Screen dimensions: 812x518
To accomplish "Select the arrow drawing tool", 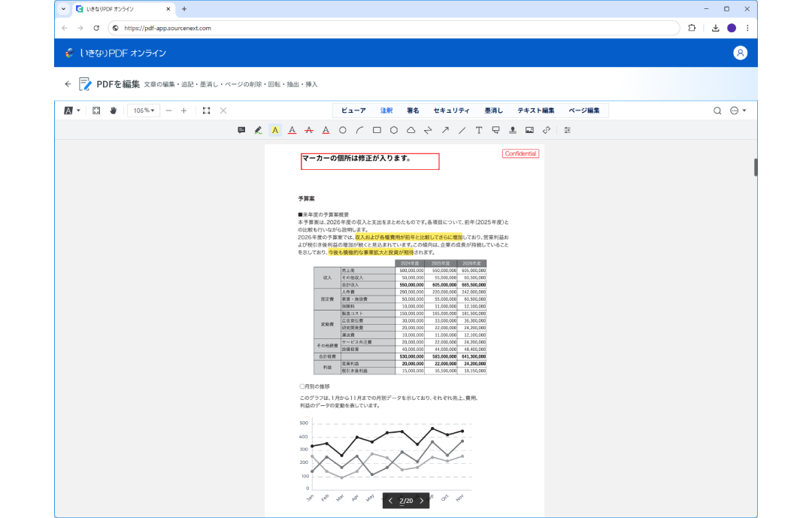I will 445,130.
